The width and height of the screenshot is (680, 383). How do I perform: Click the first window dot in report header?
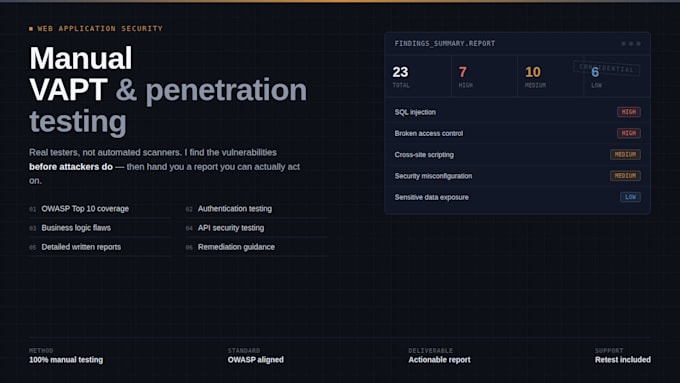pos(624,43)
